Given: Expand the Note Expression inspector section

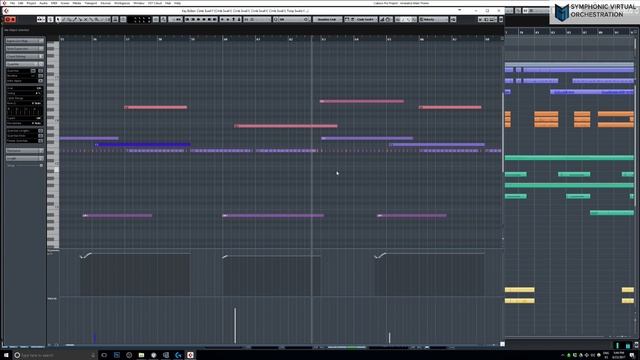Looking at the screenshot, I should (24, 49).
